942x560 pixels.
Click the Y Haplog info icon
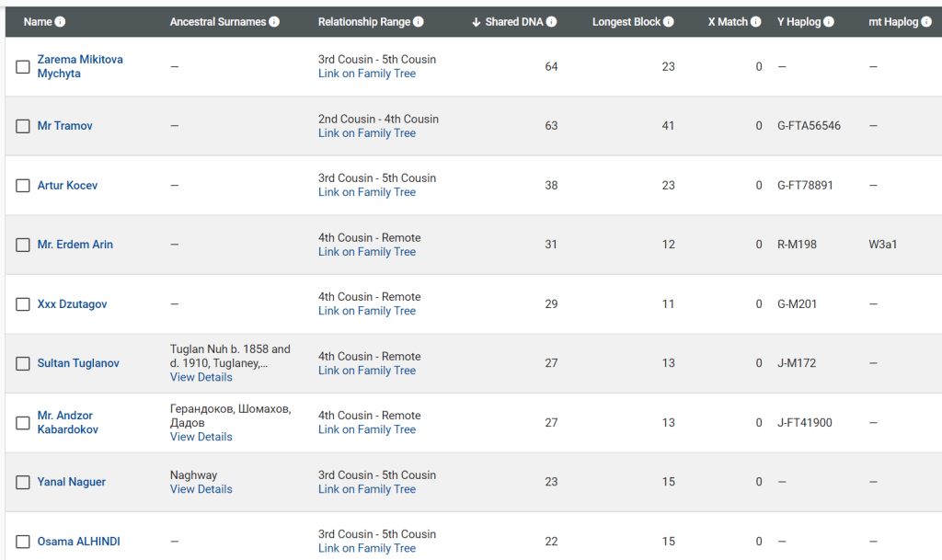point(829,22)
